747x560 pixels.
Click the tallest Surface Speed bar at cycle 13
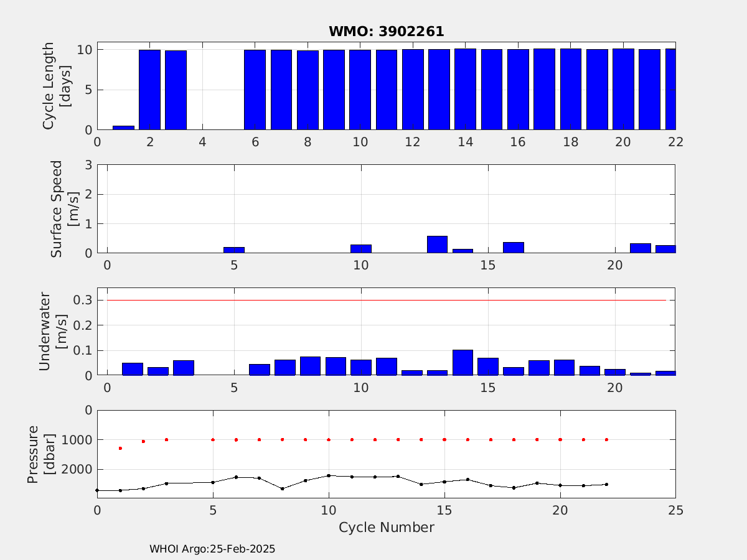[x=437, y=245]
